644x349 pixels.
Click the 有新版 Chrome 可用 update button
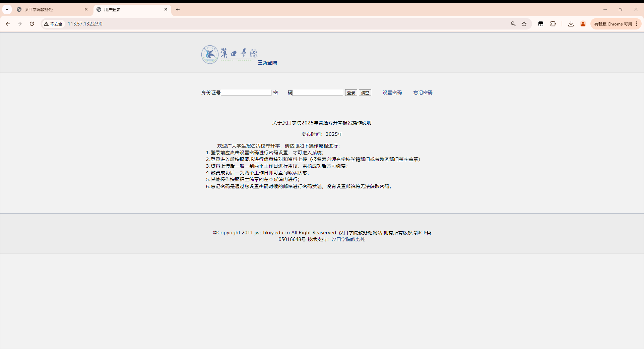click(613, 24)
